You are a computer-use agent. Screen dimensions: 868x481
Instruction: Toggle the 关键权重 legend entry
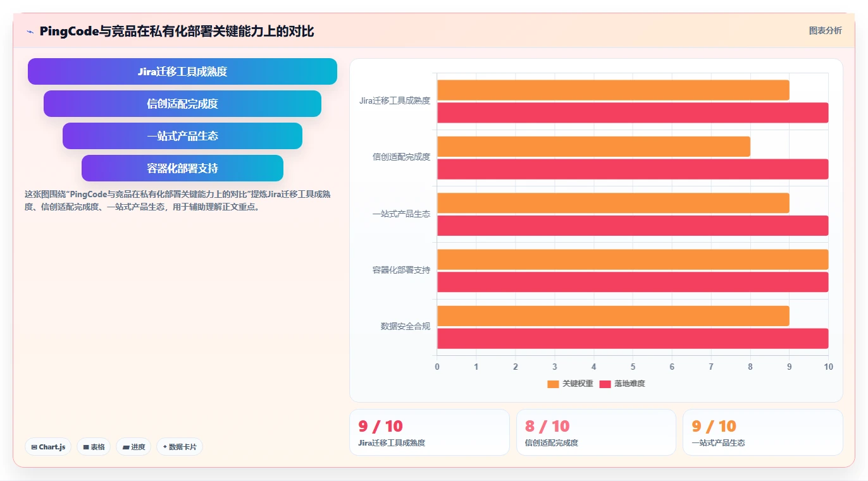(570, 384)
